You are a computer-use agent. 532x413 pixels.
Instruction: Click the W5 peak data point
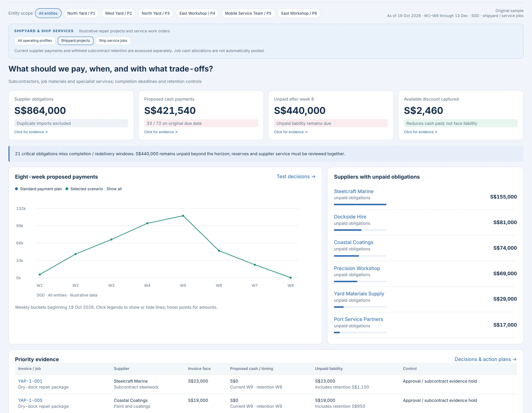(183, 216)
